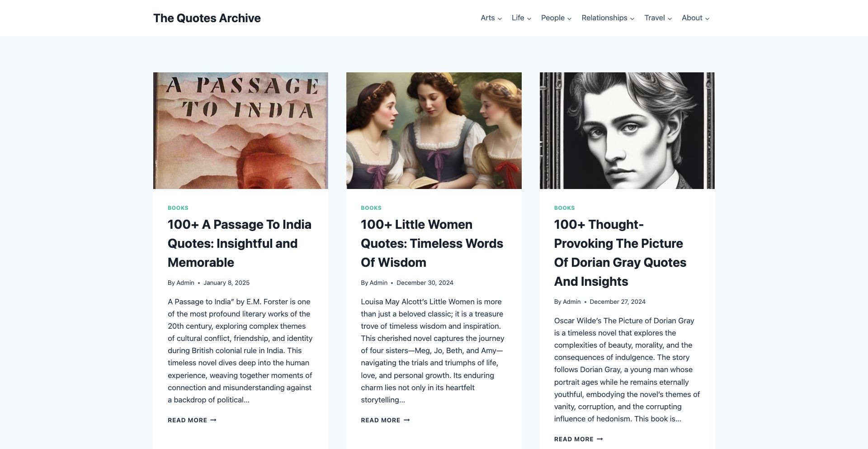Expand the About dropdown chevron
The height and width of the screenshot is (449, 868).
coord(708,19)
